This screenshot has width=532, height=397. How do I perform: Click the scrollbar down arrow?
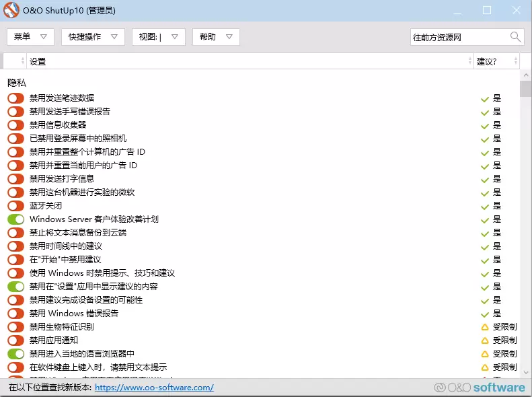(x=525, y=372)
